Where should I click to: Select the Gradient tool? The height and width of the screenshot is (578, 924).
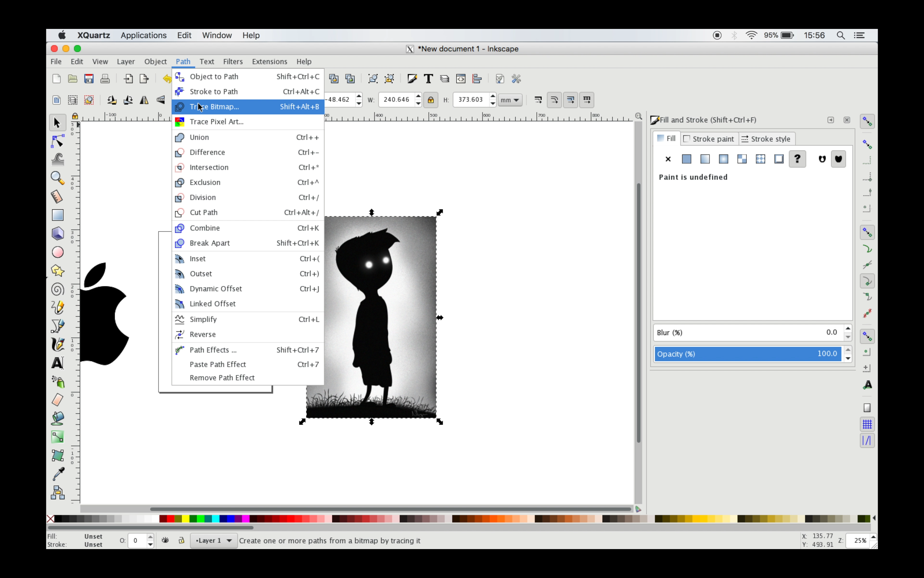pyautogui.click(x=57, y=437)
